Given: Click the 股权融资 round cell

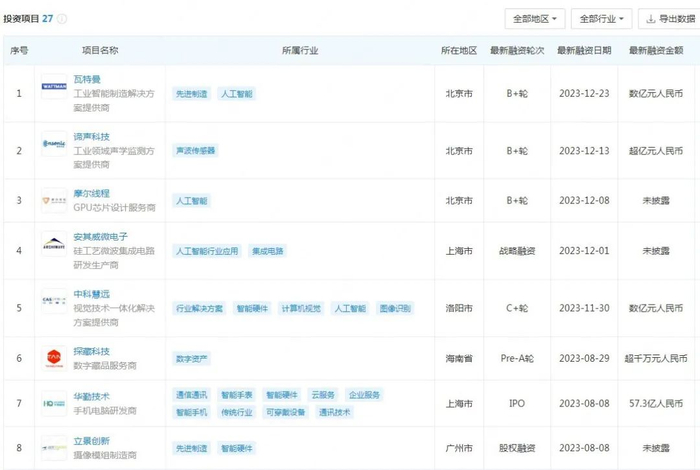Looking at the screenshot, I should 517,448.
